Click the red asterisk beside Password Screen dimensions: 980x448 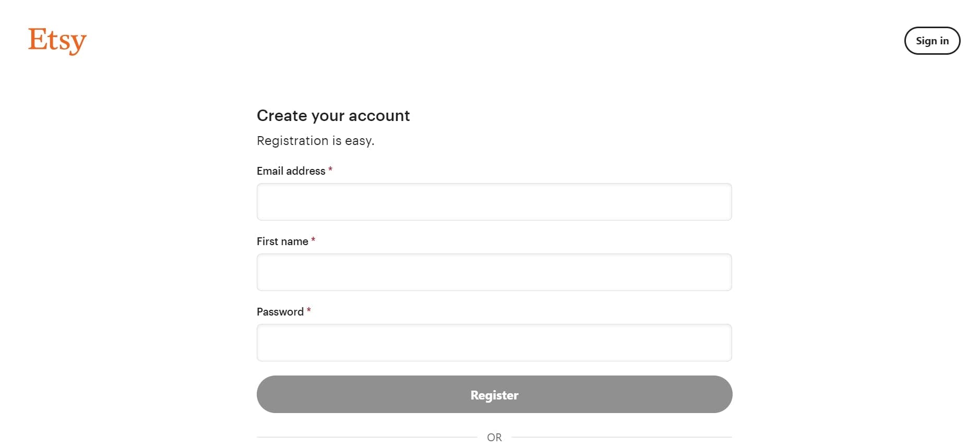click(x=309, y=310)
